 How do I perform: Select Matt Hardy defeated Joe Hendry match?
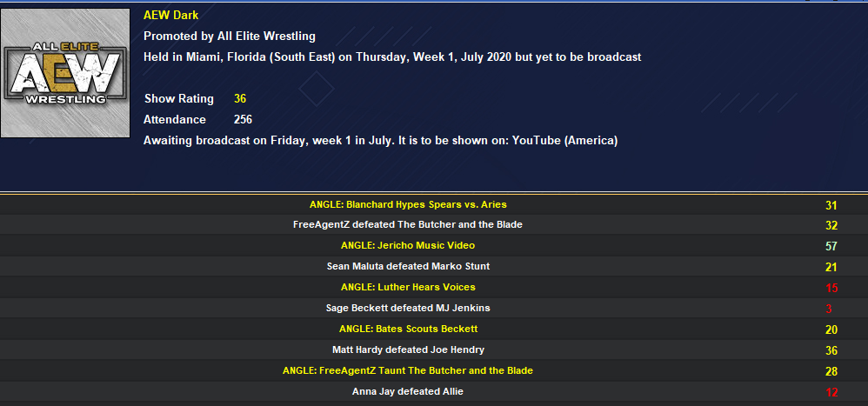coord(408,350)
